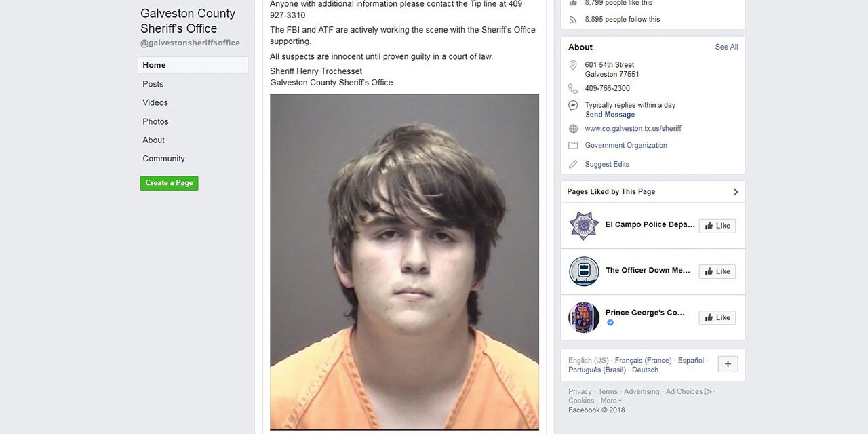Click the green Create a Page button

(x=170, y=183)
